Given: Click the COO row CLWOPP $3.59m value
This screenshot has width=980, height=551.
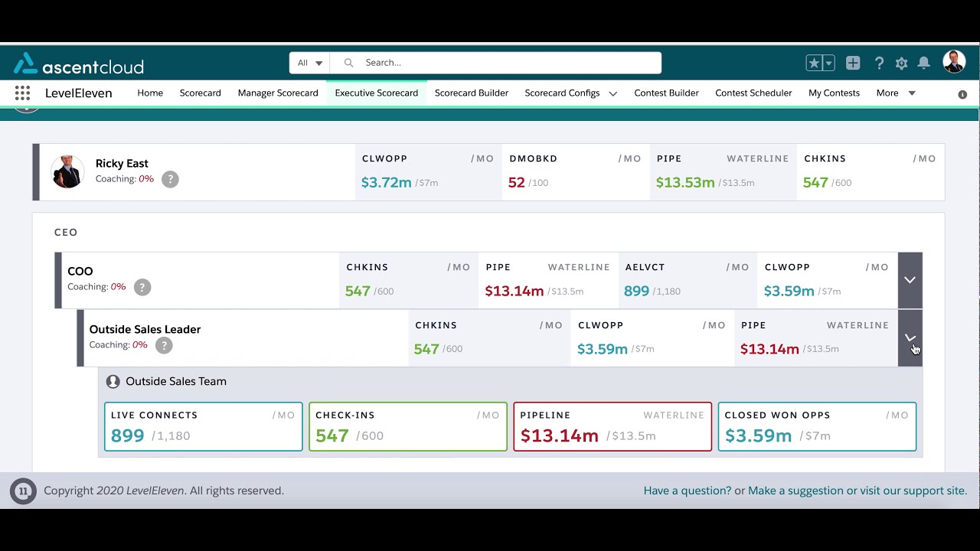Looking at the screenshot, I should 789,291.
